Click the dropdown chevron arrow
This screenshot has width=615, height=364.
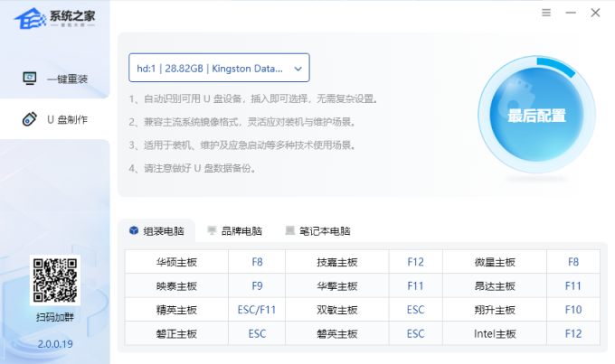[x=298, y=69]
